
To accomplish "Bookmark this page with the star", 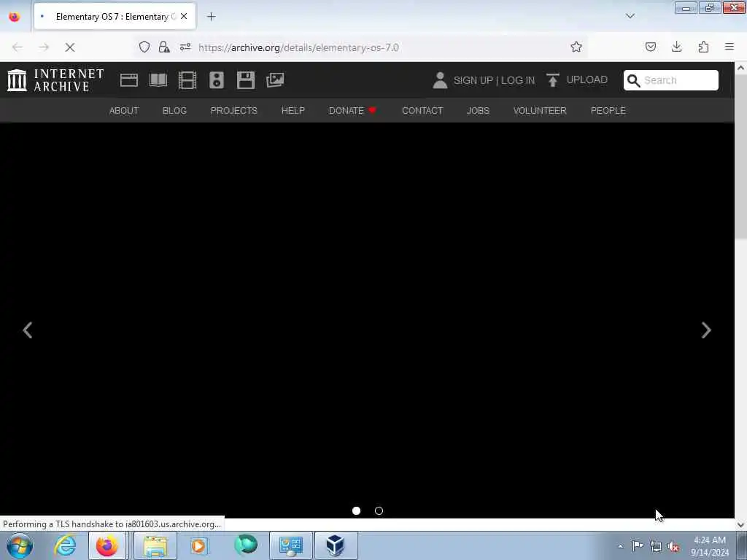I will (576, 47).
